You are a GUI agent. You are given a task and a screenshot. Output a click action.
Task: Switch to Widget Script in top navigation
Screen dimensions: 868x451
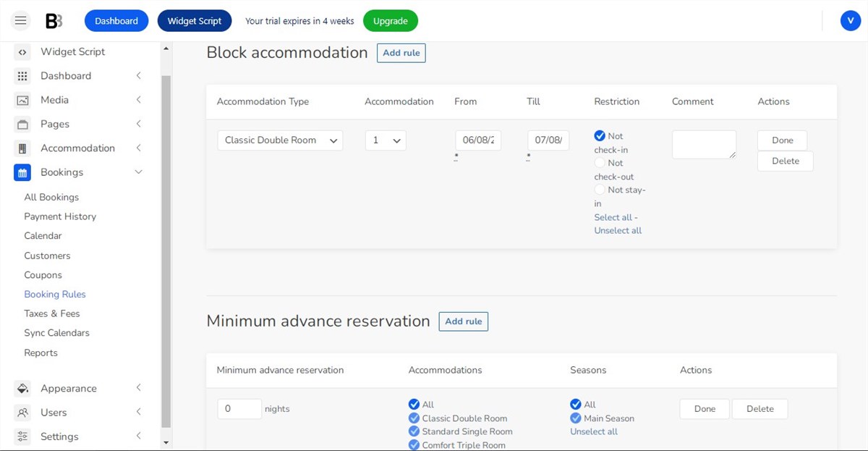195,20
